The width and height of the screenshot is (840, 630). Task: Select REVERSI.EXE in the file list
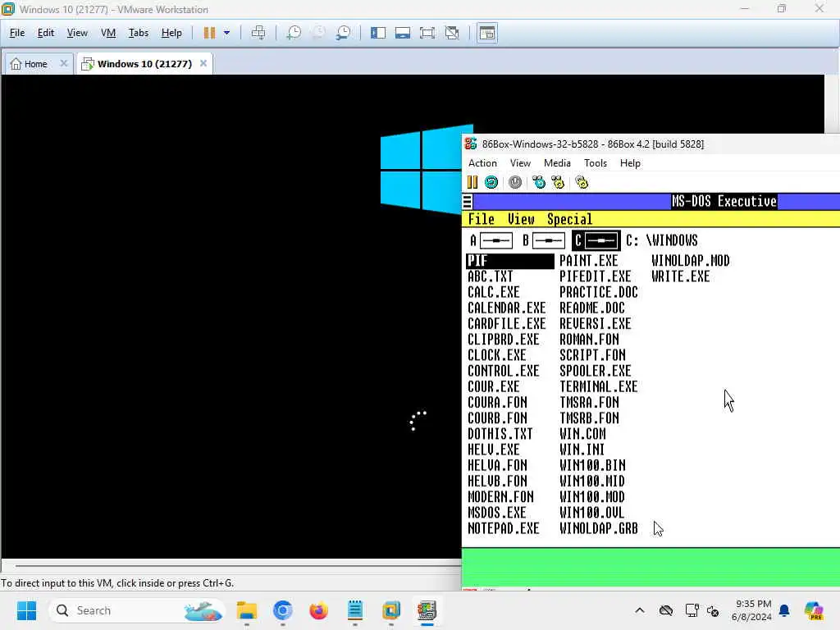pyautogui.click(x=596, y=324)
